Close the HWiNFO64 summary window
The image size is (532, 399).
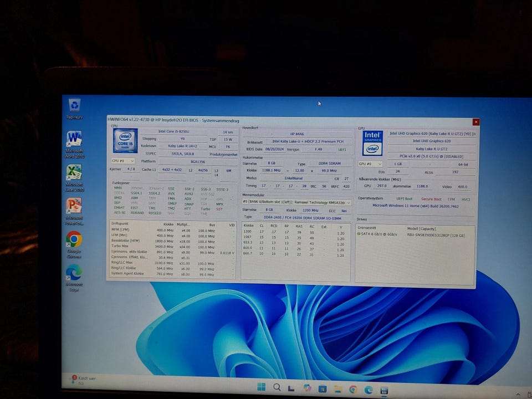(475, 122)
